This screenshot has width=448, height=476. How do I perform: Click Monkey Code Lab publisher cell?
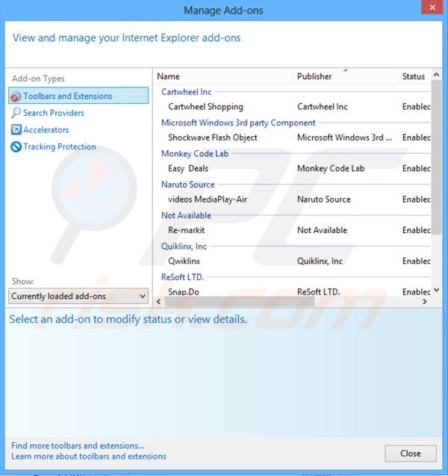(331, 168)
